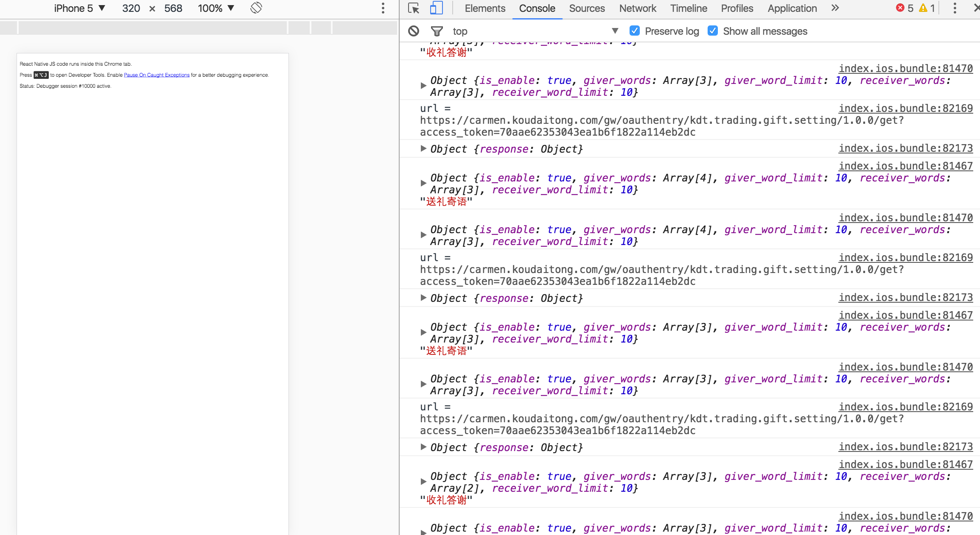Show more DevTools tabs via chevron
This screenshot has width=980, height=535.
[x=835, y=8]
